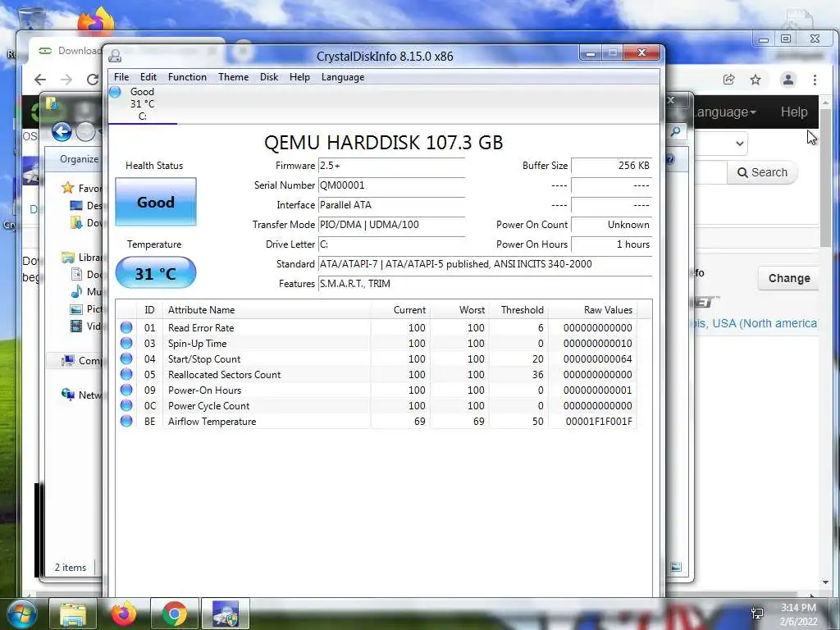Click the 31 °C temperature button
840x630 pixels.
[156, 272]
